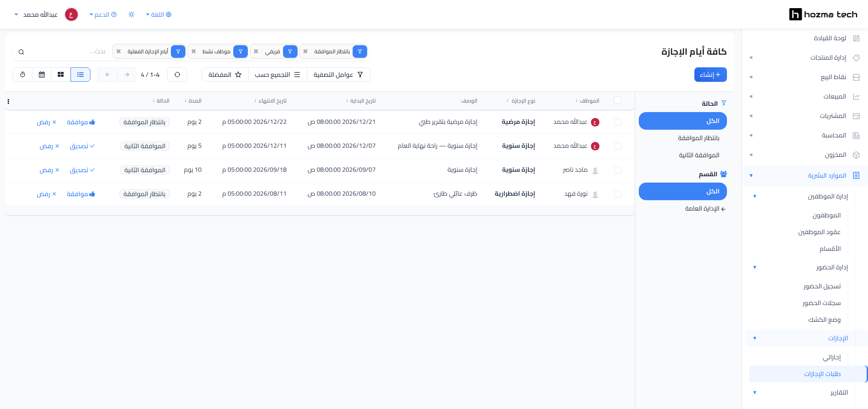The height and width of the screenshot is (409, 868).
Task: Click the search input field
Action: coord(68,52)
